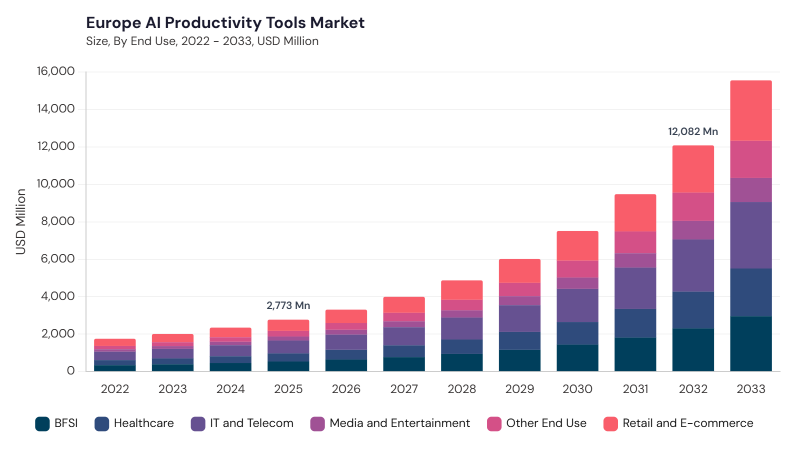Viewport: 800px width, 450px height.
Task: Click the Retail and E-commerce segment of 2033 bar
Action: [751, 111]
